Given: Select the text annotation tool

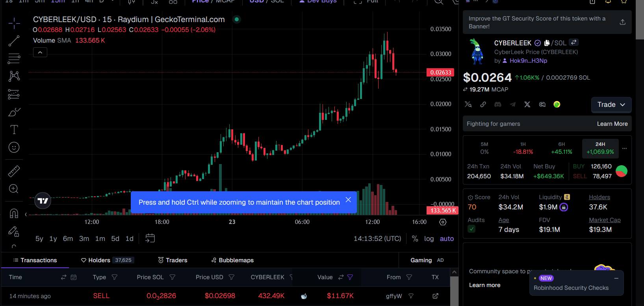Looking at the screenshot, I should click(x=14, y=129).
